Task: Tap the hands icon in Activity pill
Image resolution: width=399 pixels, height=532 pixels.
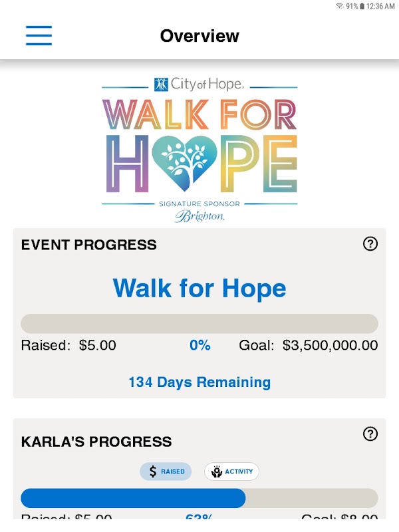Action: (217, 471)
